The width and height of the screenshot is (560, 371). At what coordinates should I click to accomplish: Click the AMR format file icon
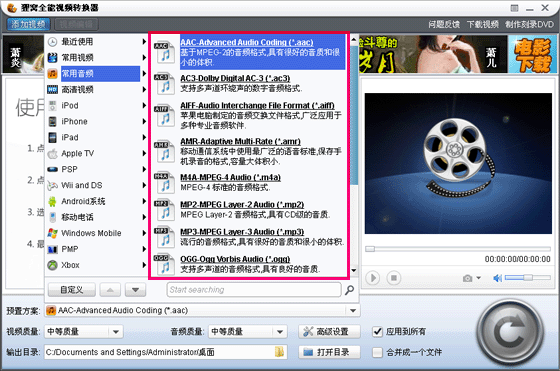164,151
